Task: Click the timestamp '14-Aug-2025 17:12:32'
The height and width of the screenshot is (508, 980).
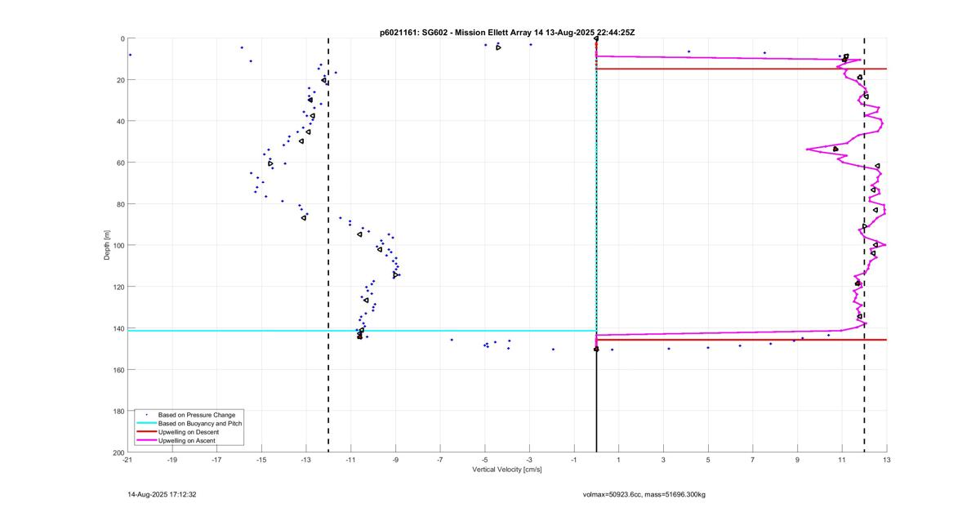Action: (x=162, y=494)
